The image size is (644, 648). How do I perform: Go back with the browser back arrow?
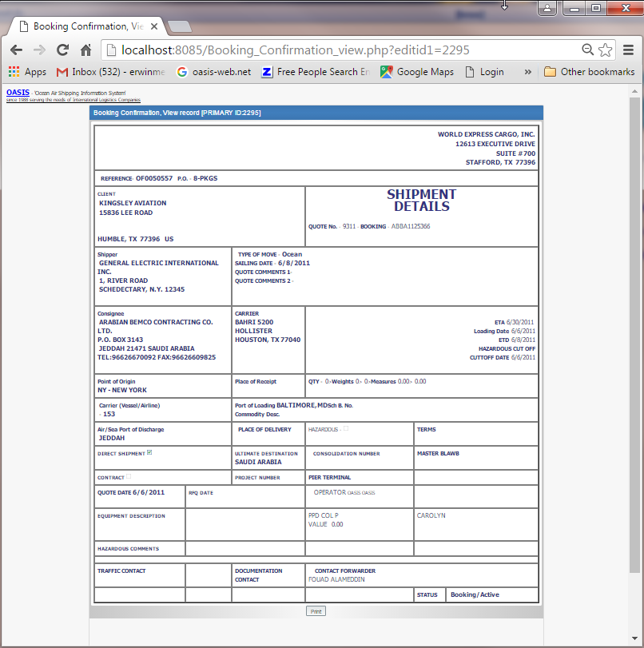pyautogui.click(x=16, y=50)
